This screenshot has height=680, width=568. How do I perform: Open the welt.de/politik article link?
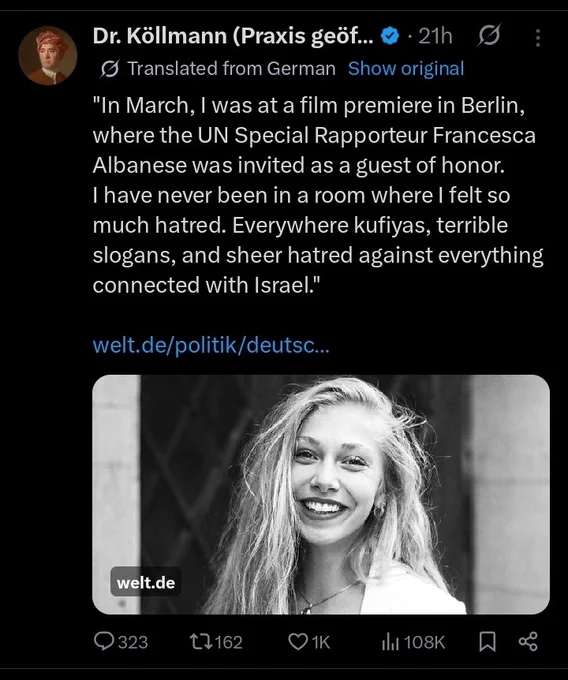[211, 345]
